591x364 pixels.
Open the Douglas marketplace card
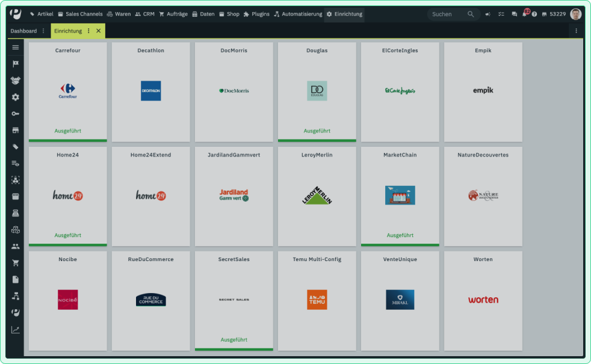click(x=317, y=92)
